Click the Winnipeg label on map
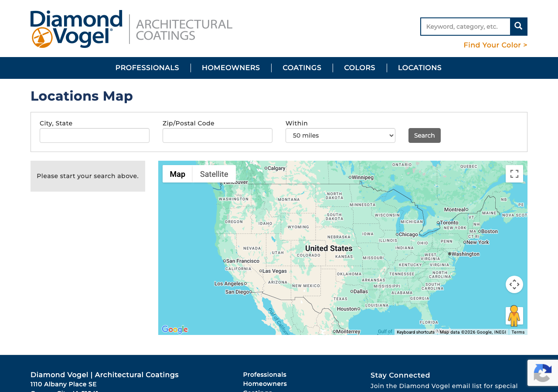 click(363, 177)
